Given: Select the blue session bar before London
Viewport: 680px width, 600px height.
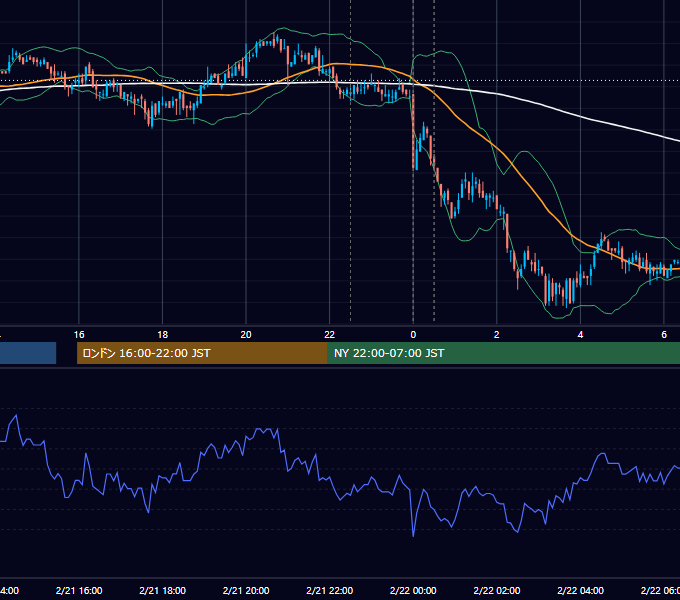Looking at the screenshot, I should [x=28, y=353].
